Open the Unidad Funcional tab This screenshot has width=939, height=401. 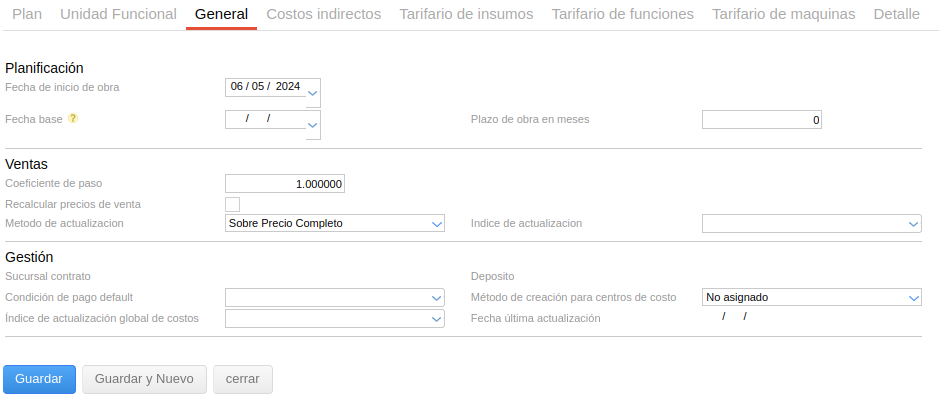(x=118, y=15)
